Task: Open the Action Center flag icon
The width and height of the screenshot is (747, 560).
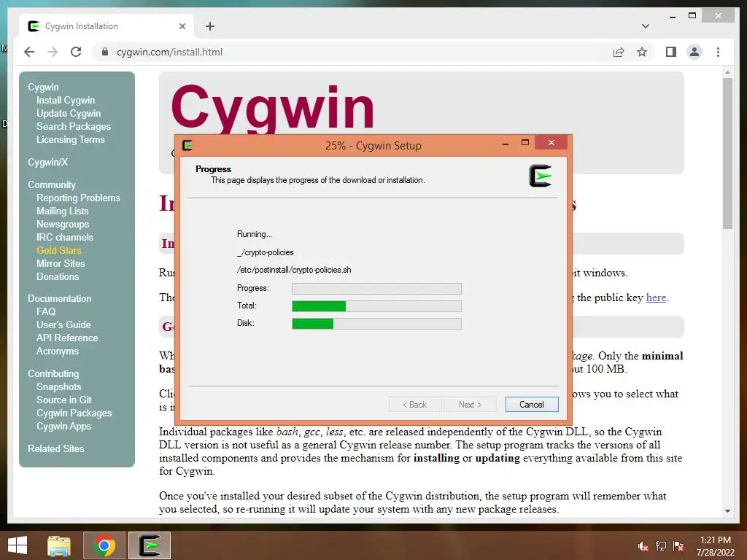Action: (x=678, y=546)
